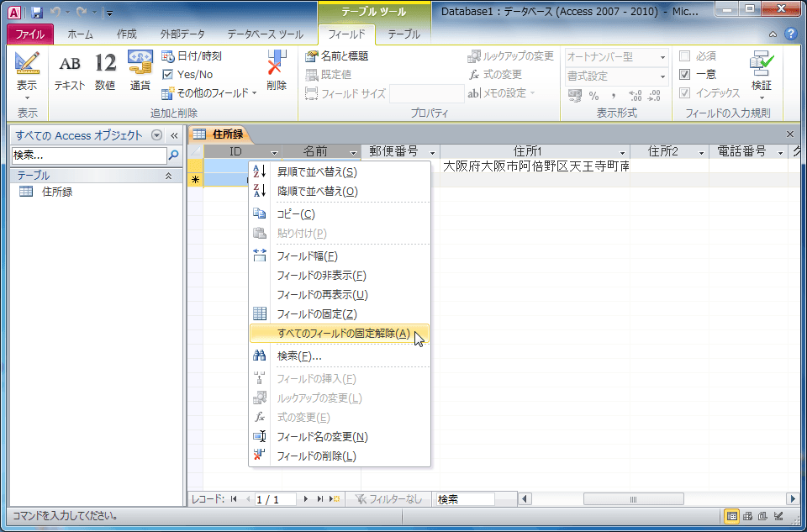Screen dimensions: 807x532
Task: Choose フィールドの非表示 hide field
Action: pyautogui.click(x=340, y=276)
